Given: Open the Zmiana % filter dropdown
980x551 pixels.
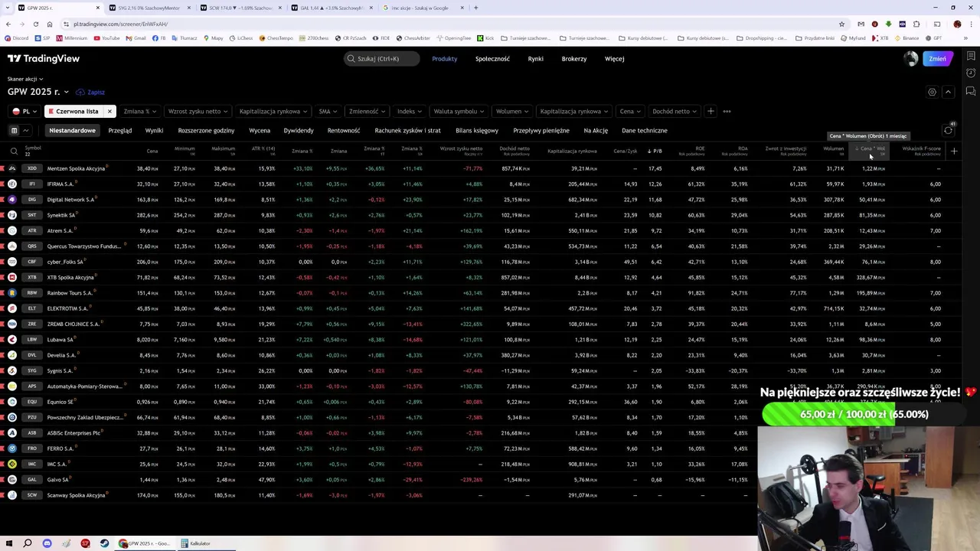Looking at the screenshot, I should pyautogui.click(x=139, y=111).
